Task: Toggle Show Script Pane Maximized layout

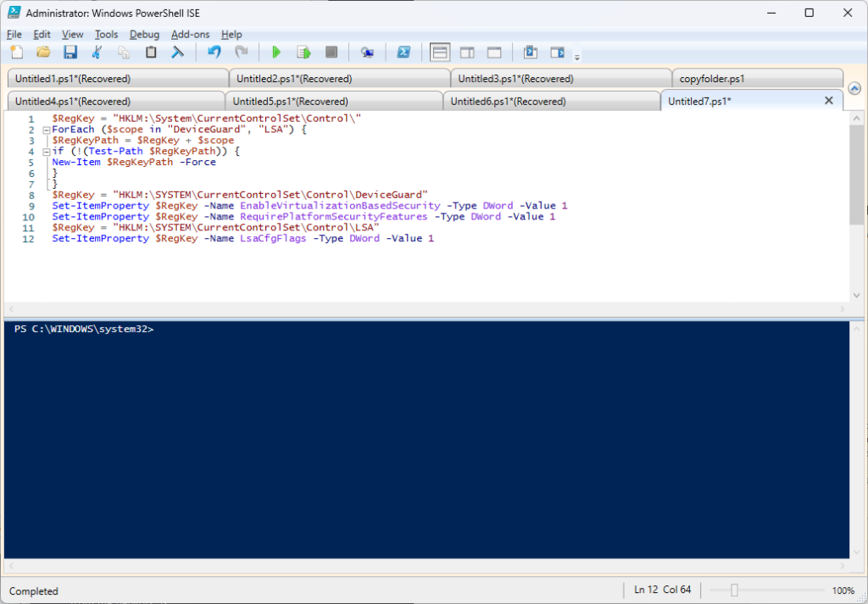Action: coord(494,53)
